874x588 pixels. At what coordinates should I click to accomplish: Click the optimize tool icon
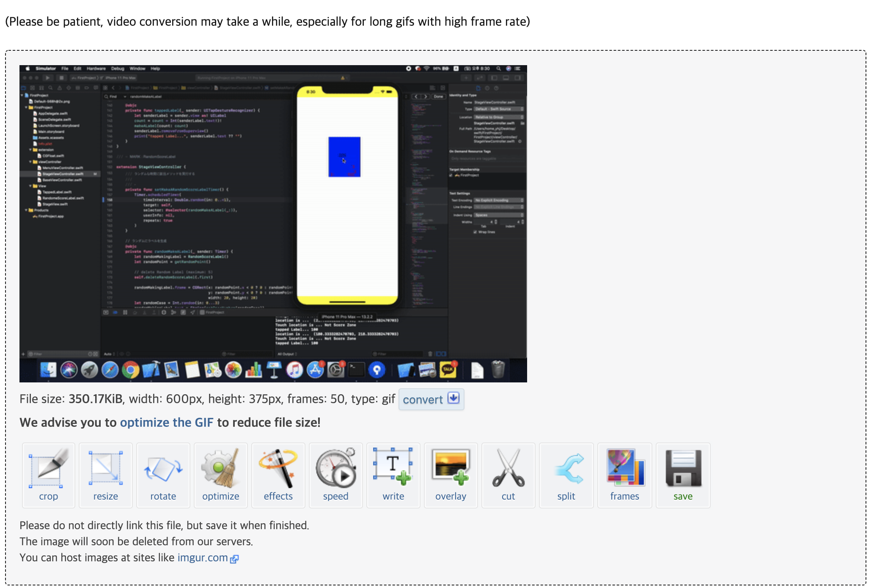[220, 468]
